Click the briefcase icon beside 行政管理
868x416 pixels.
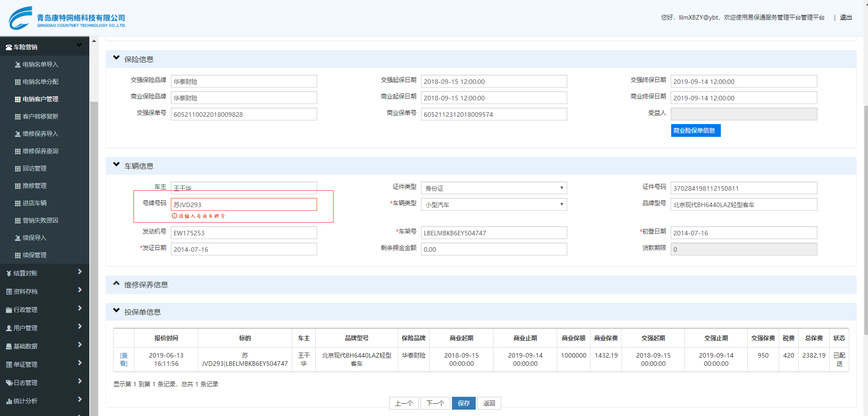click(9, 310)
